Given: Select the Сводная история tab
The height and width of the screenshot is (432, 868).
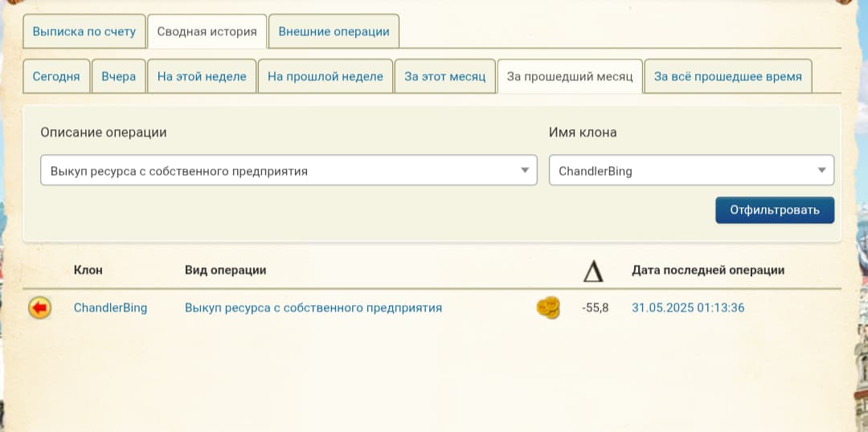Looking at the screenshot, I should click(x=207, y=32).
